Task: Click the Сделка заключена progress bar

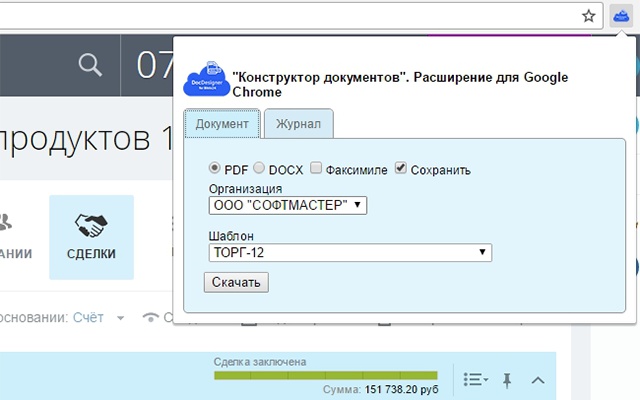Action: pos(326,375)
